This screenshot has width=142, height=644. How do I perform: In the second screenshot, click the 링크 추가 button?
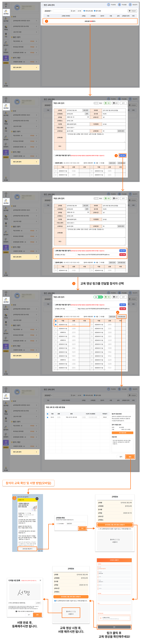click(123, 156)
